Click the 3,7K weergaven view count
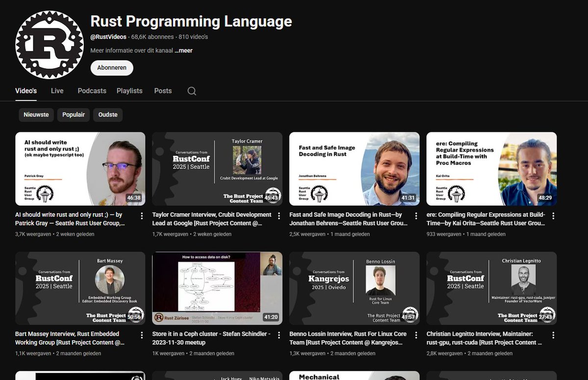Screen dimensions: 588x380 point(33,234)
